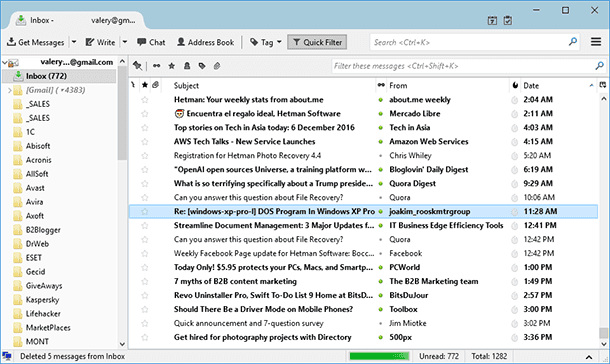
Task: Click the Inbox (772) folder
Action: point(59,76)
